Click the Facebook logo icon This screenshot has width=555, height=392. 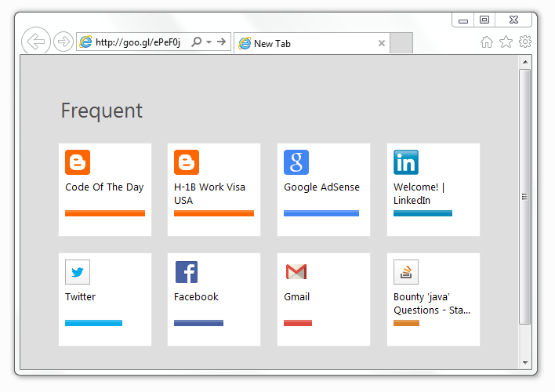187,272
